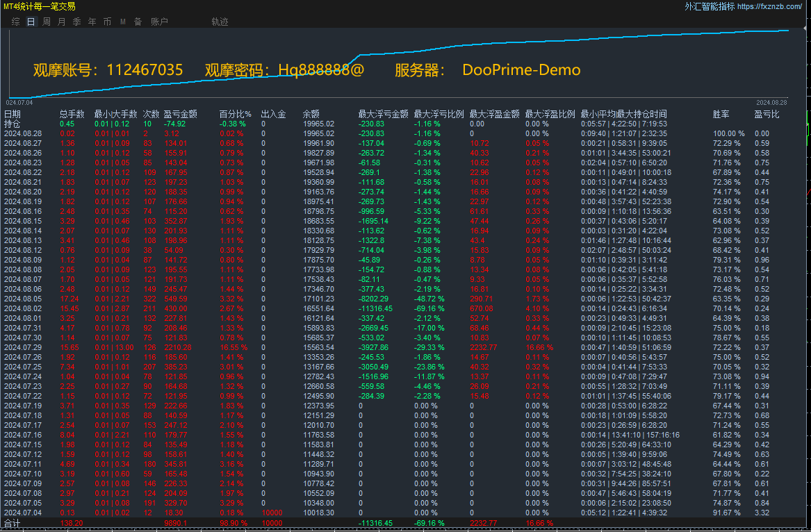
Task: Click the 138.20 total lots value
Action: pos(72,523)
